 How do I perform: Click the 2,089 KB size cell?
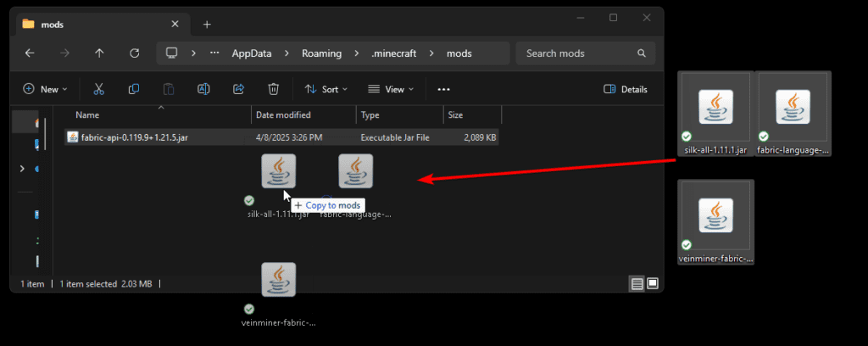click(480, 137)
